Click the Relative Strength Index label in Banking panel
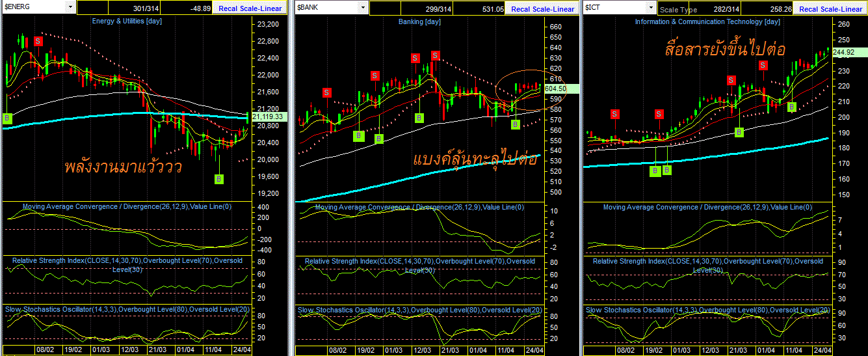Screen dimensions: 868x356 tap(419, 264)
